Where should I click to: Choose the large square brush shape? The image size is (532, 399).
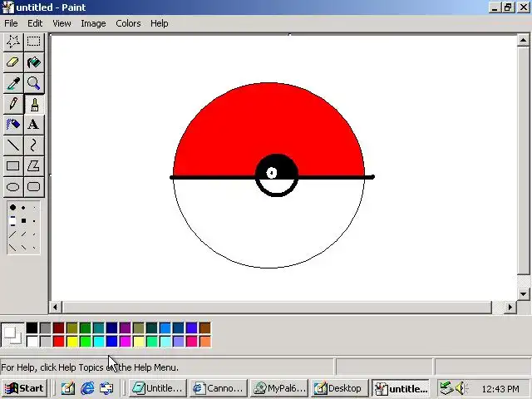click(x=12, y=221)
